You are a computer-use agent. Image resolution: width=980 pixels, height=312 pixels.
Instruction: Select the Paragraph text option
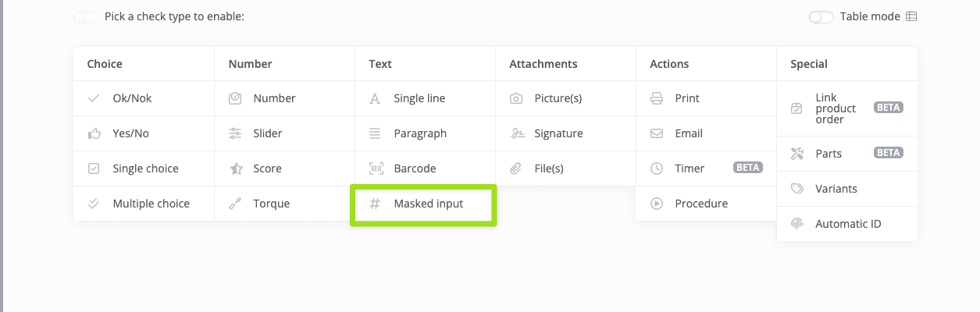(420, 134)
